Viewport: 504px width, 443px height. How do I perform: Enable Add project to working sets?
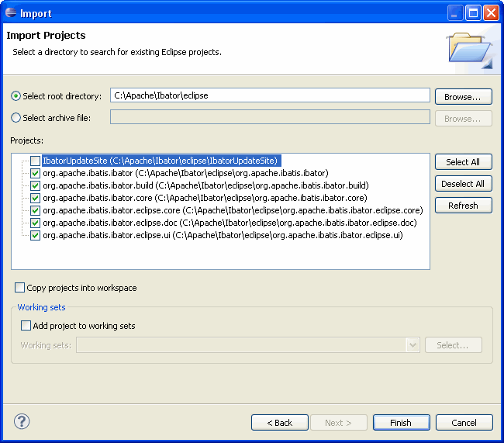point(26,326)
